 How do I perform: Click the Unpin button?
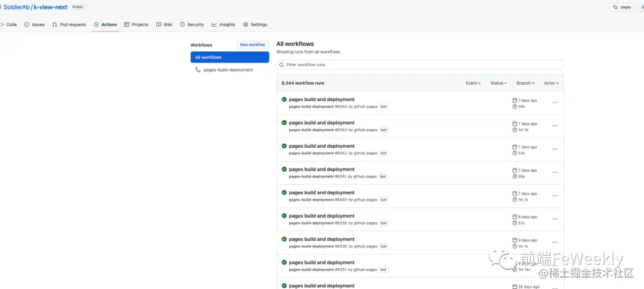(622, 7)
